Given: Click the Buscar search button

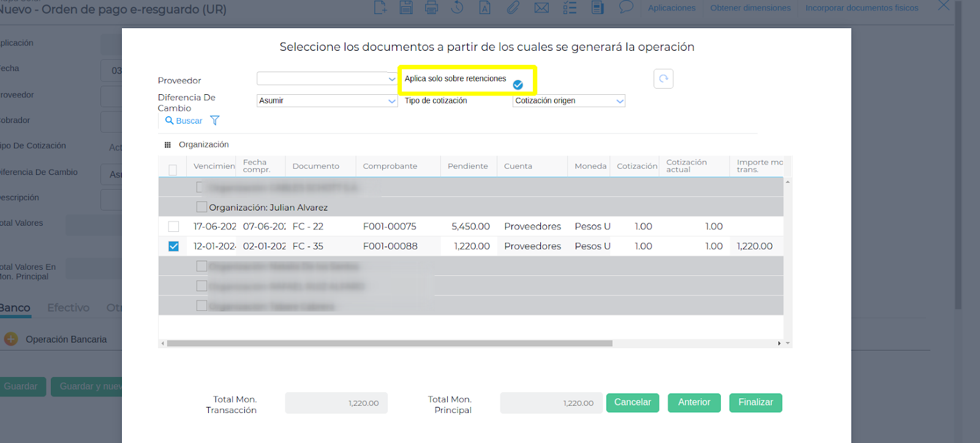Looking at the screenshot, I should click(184, 121).
